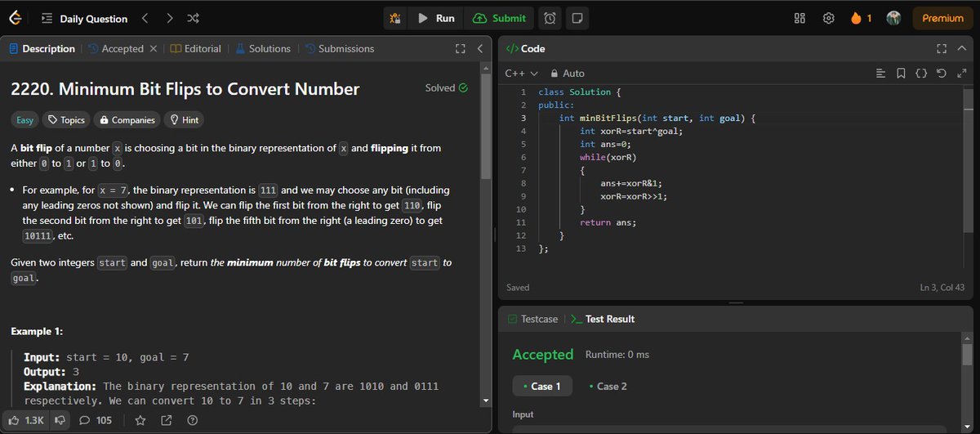
Task: Click the debugger icon beside Run
Action: click(395, 18)
